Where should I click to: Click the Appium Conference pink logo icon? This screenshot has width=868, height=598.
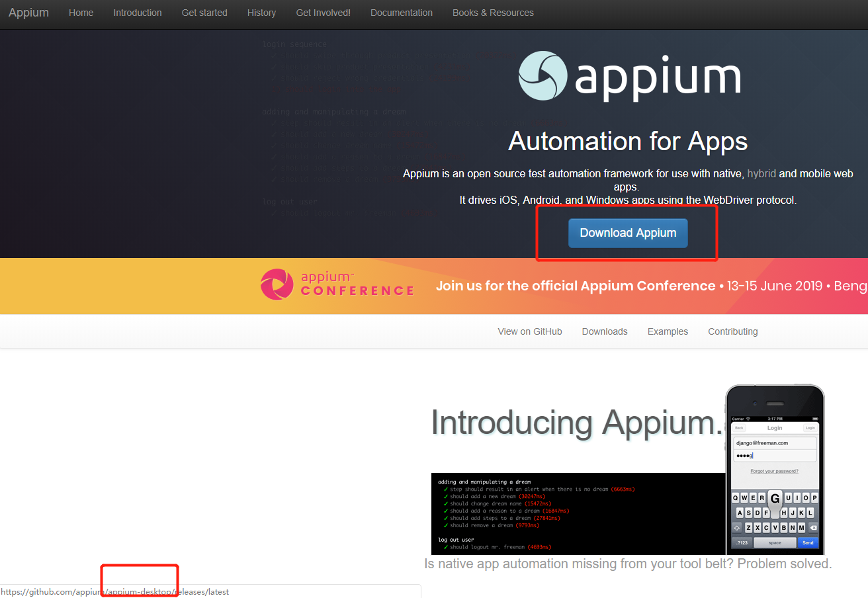pos(277,284)
